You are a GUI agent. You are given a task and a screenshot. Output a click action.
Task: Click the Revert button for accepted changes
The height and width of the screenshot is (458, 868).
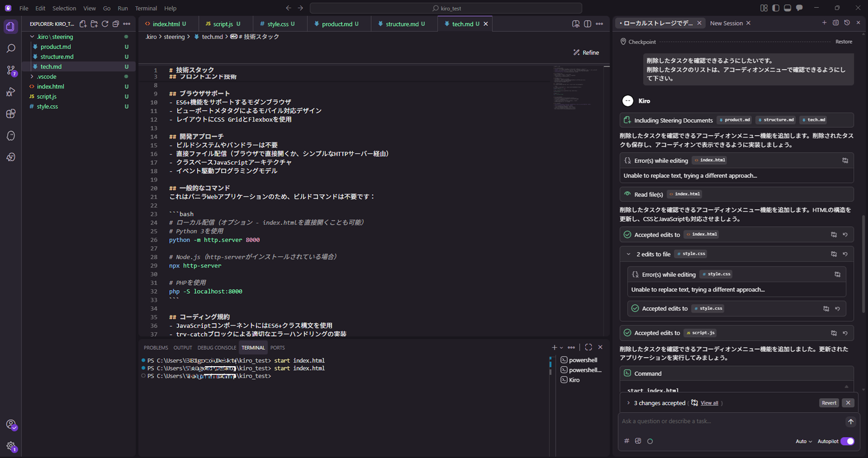pyautogui.click(x=829, y=402)
